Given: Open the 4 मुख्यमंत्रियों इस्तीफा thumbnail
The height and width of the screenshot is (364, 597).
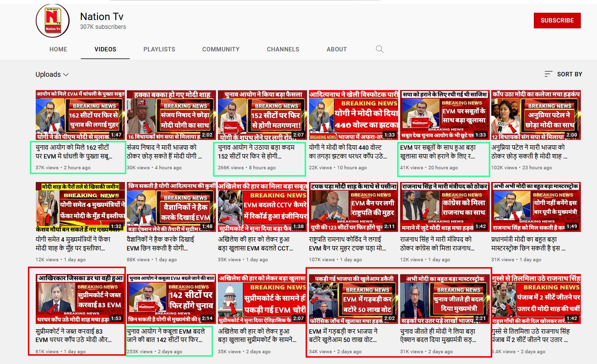Looking at the screenshot, I should coord(79,207).
